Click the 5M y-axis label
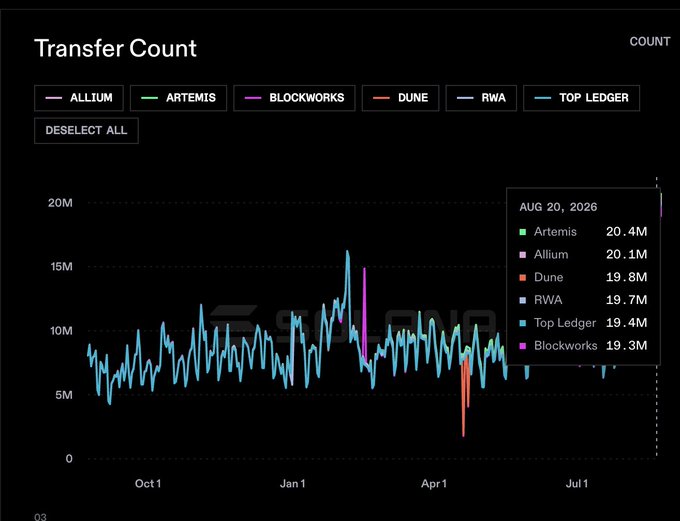680x521 pixels. pyautogui.click(x=64, y=395)
